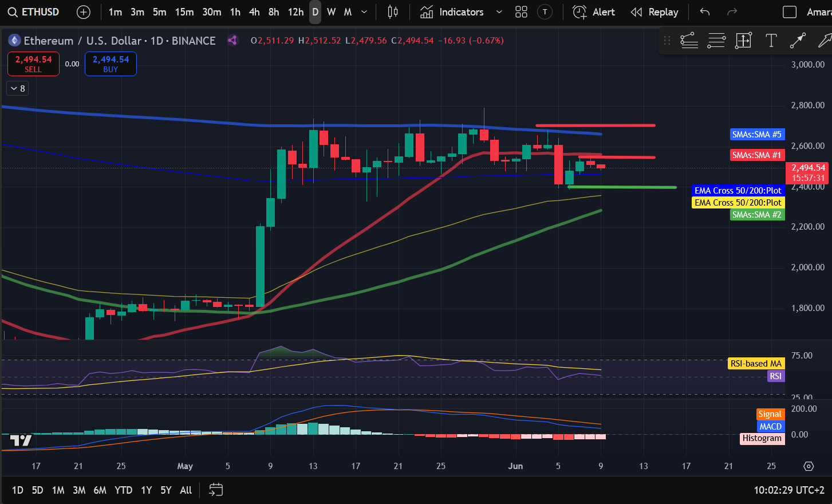This screenshot has height=504, width=832.
Task: Click the RSI-based MA label
Action: 756,364
